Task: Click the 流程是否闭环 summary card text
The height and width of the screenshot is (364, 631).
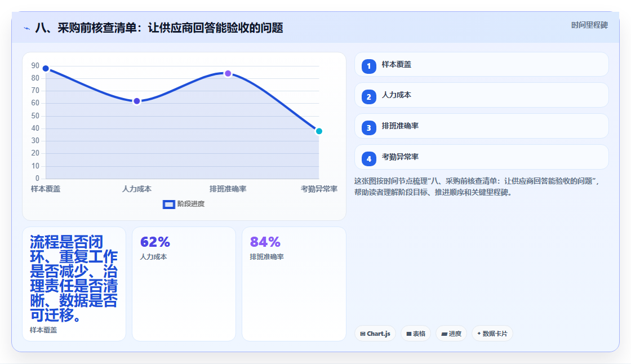Action: [x=74, y=279]
